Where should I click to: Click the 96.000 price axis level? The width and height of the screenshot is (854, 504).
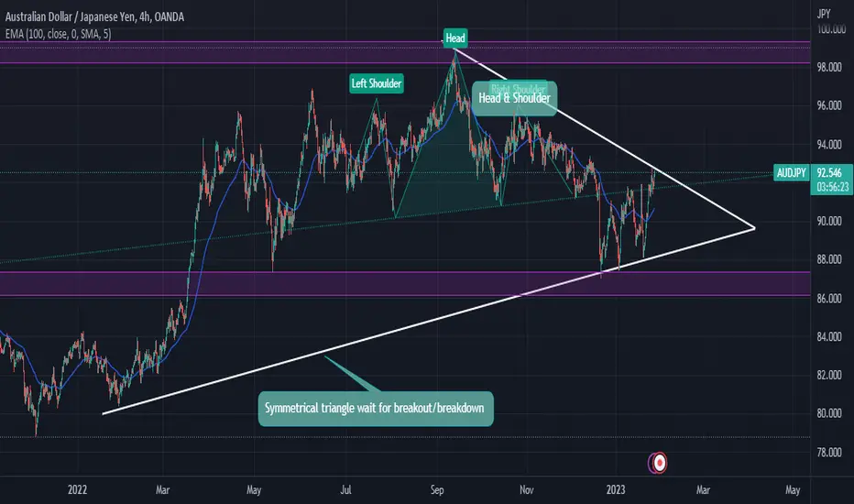click(x=829, y=105)
